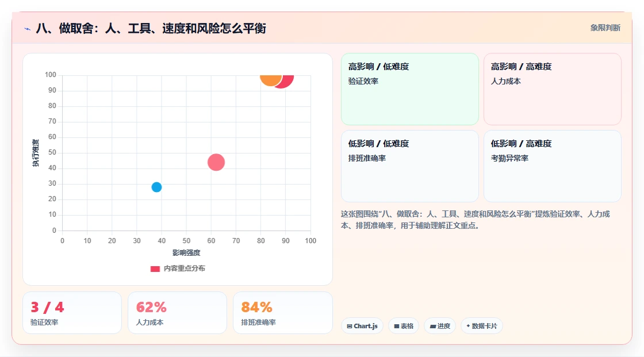Open the 高影响 / 高难度 quadrant card
Screen dimensions: 644x357
[x=553, y=89]
